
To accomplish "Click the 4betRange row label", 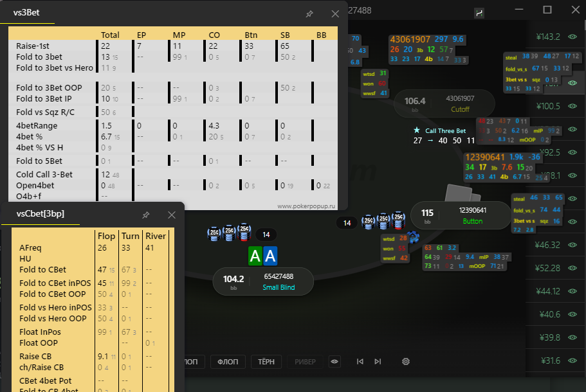I will (x=37, y=125).
